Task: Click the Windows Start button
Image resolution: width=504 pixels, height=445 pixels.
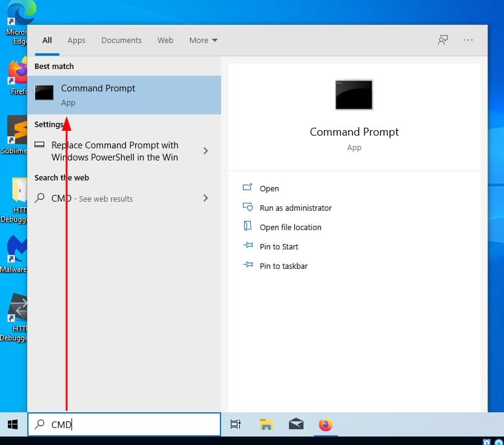Action: pyautogui.click(x=13, y=424)
